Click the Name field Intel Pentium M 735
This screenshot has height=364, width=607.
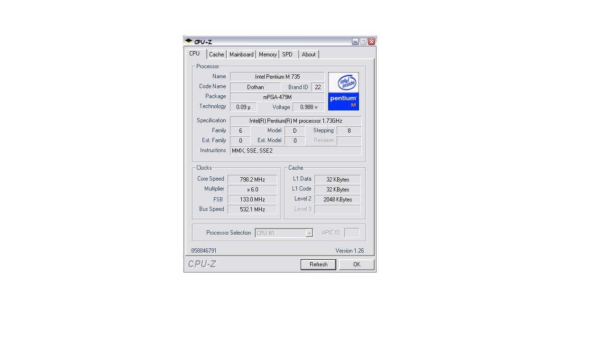click(x=277, y=77)
